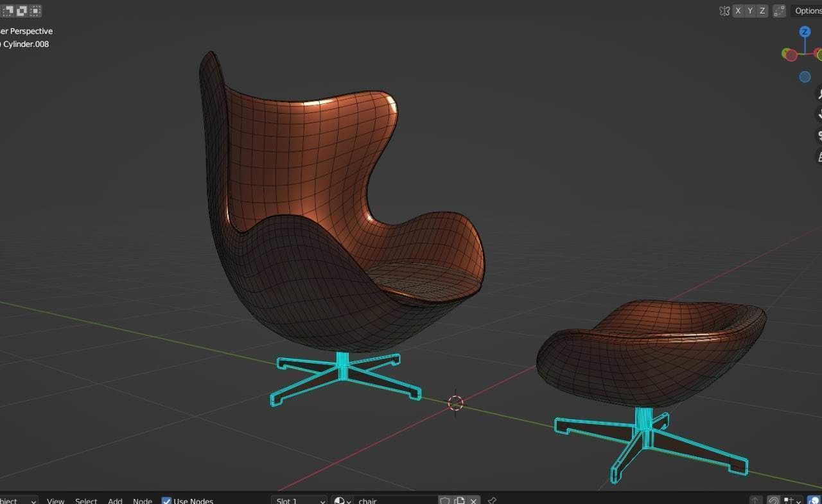
Task: Select the chair's cyan star base
Action: [x=345, y=380]
